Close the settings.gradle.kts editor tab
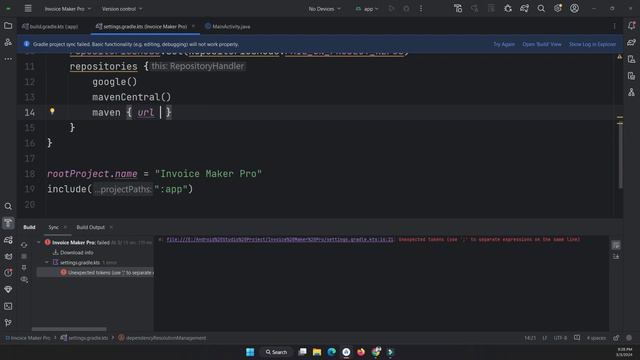The height and width of the screenshot is (360, 640). (x=193, y=27)
